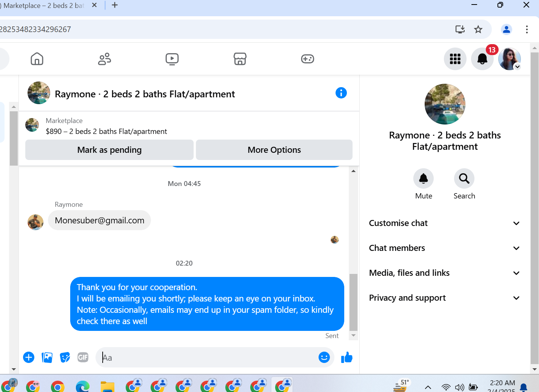Screen dimensions: 539x392
Task: Click the Mon 04:45 timestamp
Action: pyautogui.click(x=184, y=184)
